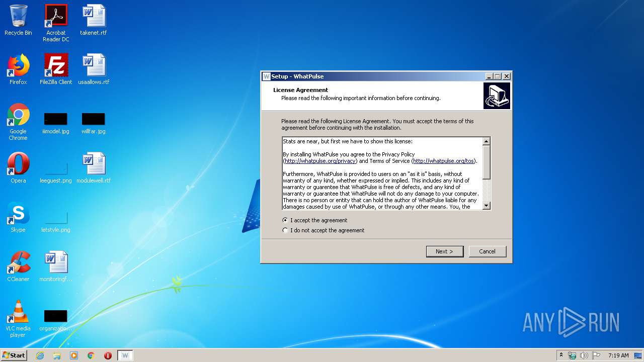The height and width of the screenshot is (362, 644).
Task: Close the Setup - WhatPulse window
Action: pos(506,76)
